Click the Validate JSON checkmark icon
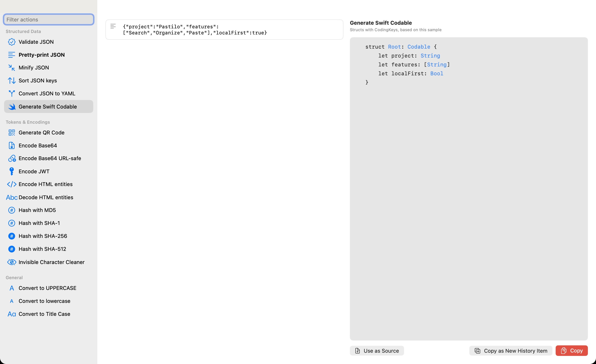596x364 pixels. pos(12,42)
